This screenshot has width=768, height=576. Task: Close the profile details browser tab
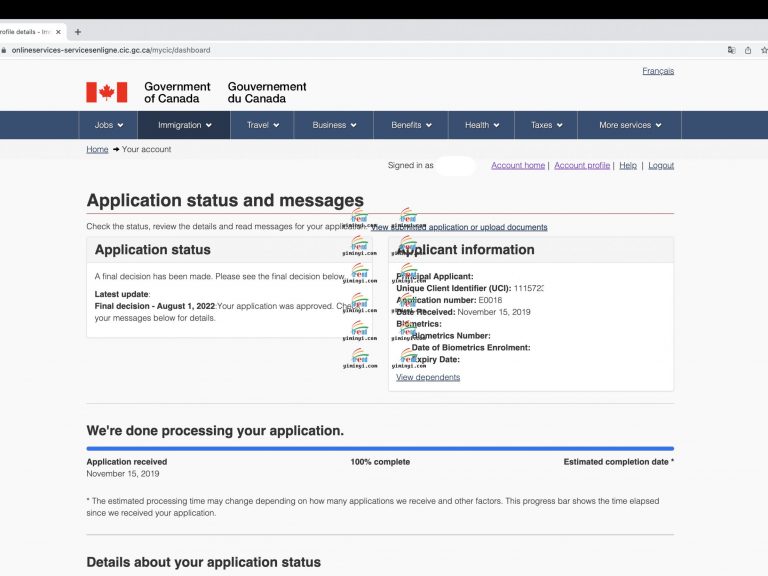coord(59,32)
